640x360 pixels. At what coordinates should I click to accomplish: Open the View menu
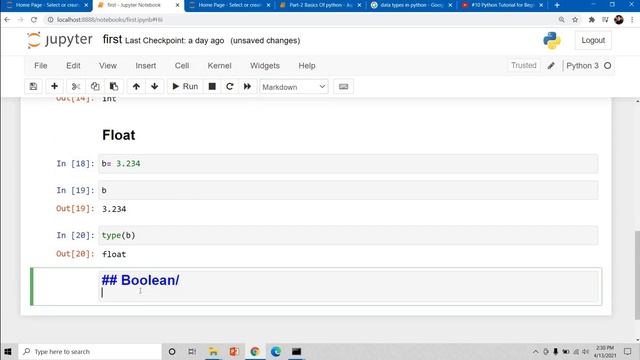[108, 66]
